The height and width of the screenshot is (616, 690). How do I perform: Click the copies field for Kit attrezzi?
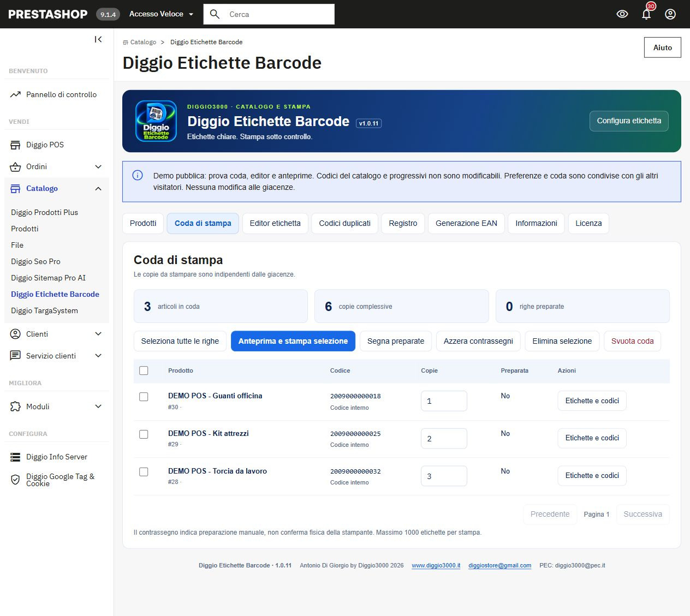coord(444,439)
